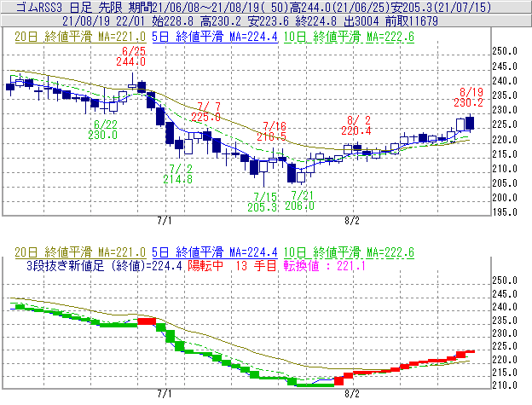Click the 終224.8 closing price text
Screen dimensions: 532x405
click(x=315, y=21)
